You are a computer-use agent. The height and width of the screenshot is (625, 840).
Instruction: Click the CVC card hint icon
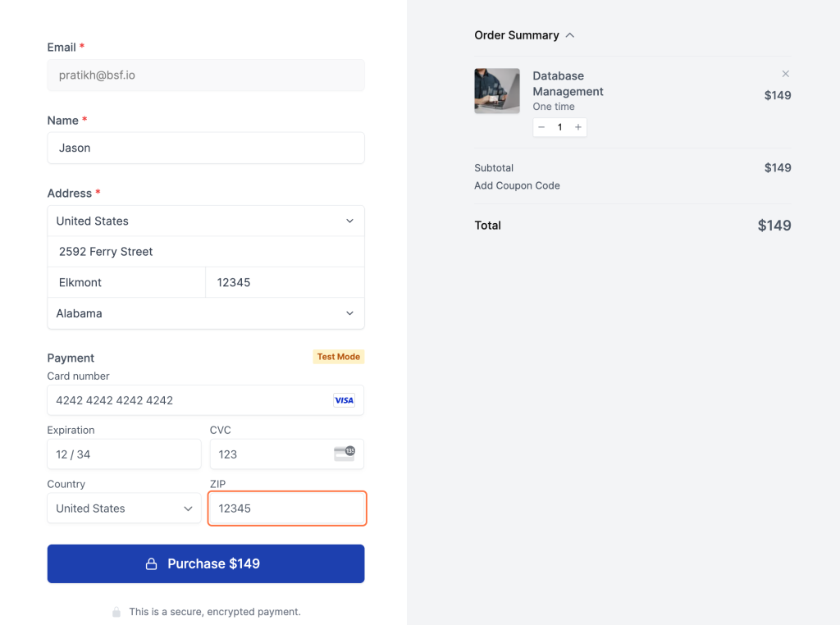[345, 454]
